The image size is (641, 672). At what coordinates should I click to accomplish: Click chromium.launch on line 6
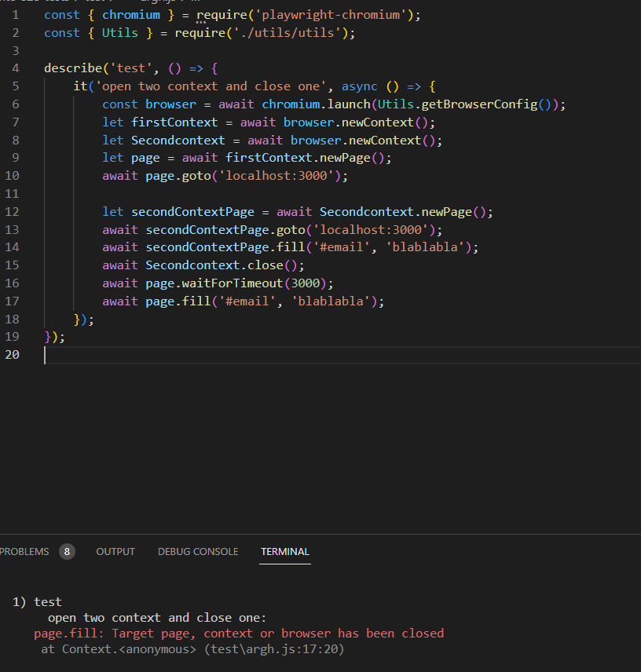pyautogui.click(x=316, y=104)
